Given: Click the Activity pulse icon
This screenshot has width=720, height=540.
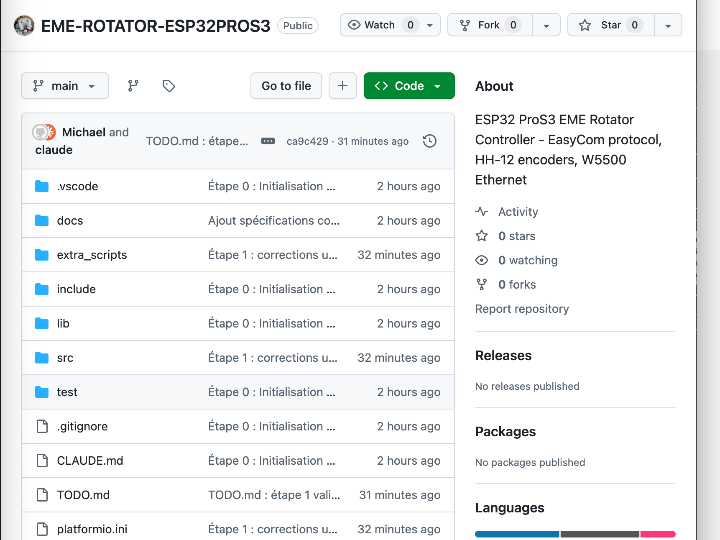Looking at the screenshot, I should (482, 212).
